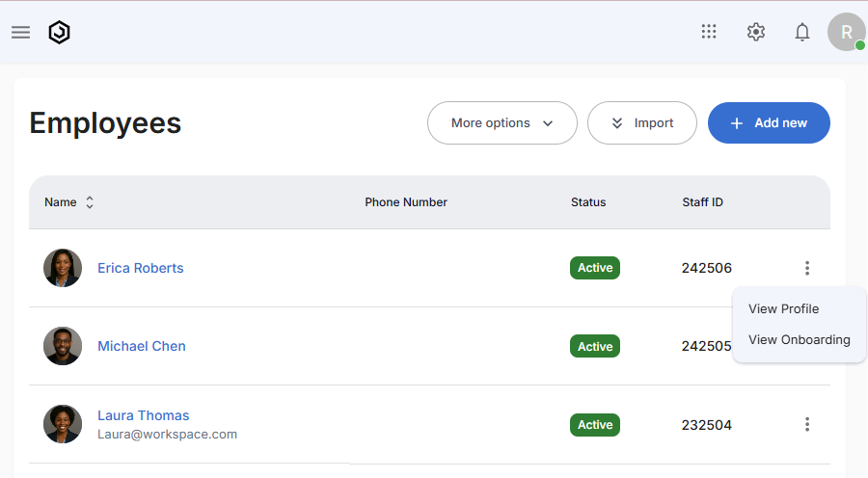Click Erica Roberts' profile photo
The height and width of the screenshot is (478, 868).
coord(63,268)
